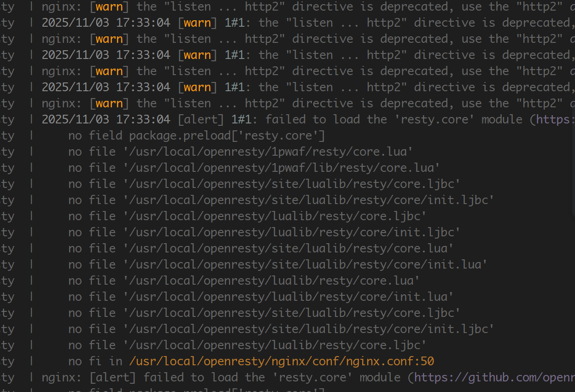Open the nginx.conf:50 file path link
Viewport: 575px width, 392px height.
pyautogui.click(x=282, y=361)
